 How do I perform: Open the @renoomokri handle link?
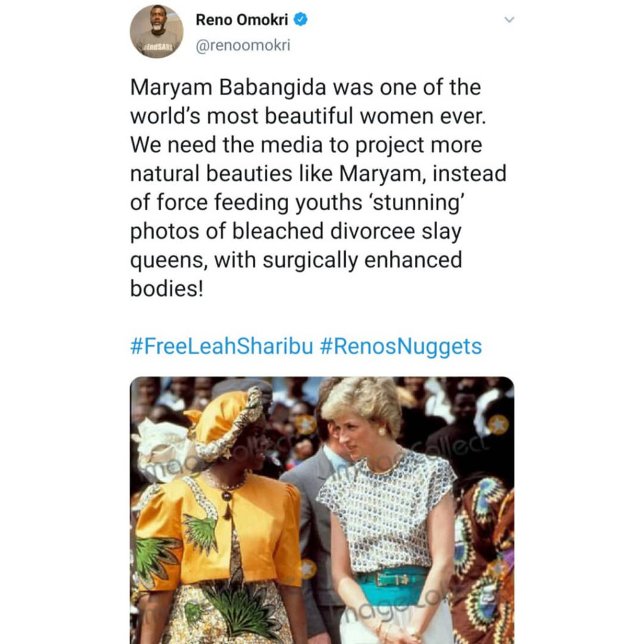pos(243,46)
